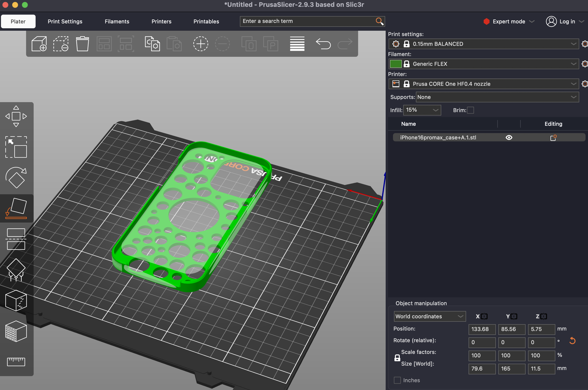The height and width of the screenshot is (390, 588).
Task: Expand the Infill percentage dropdown
Action: pos(422,110)
